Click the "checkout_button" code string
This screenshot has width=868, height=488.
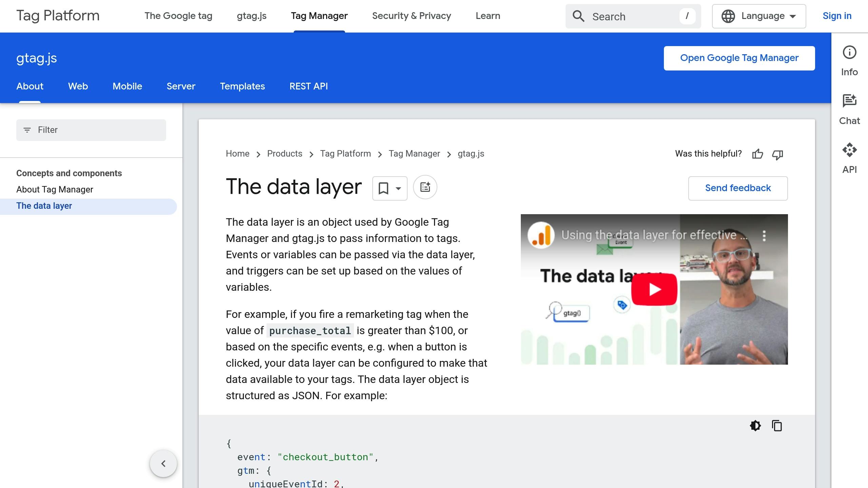coord(325,457)
